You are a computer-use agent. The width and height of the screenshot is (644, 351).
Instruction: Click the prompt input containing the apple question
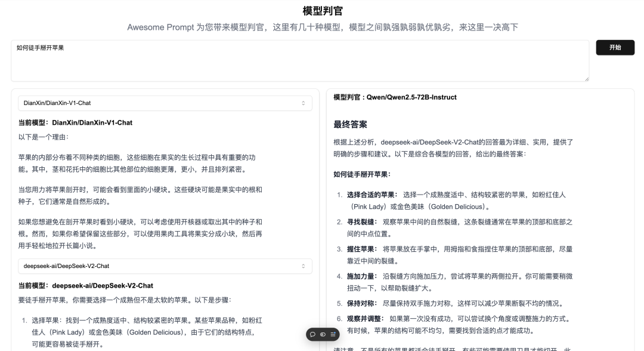pos(298,59)
